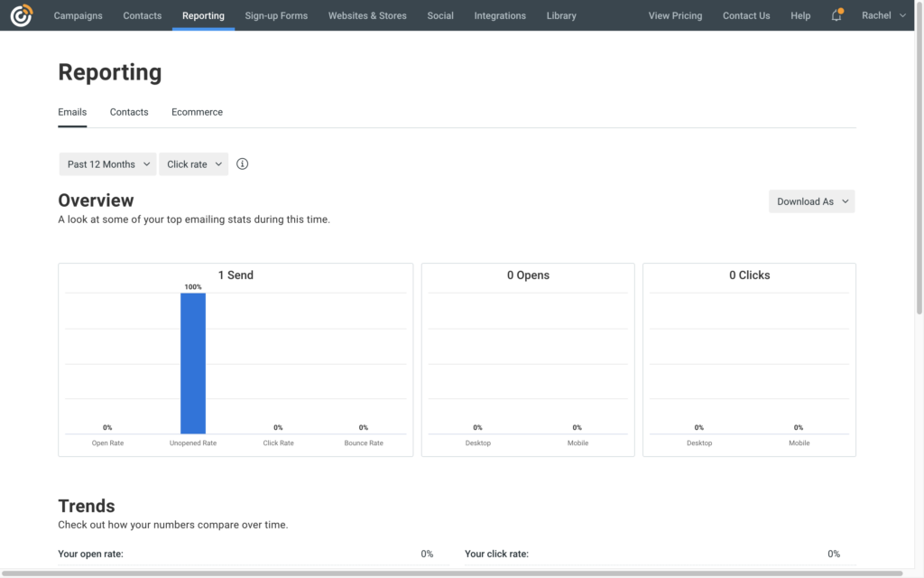This screenshot has width=924, height=578.
Task: Select Reporting in the top navigation
Action: tap(203, 15)
